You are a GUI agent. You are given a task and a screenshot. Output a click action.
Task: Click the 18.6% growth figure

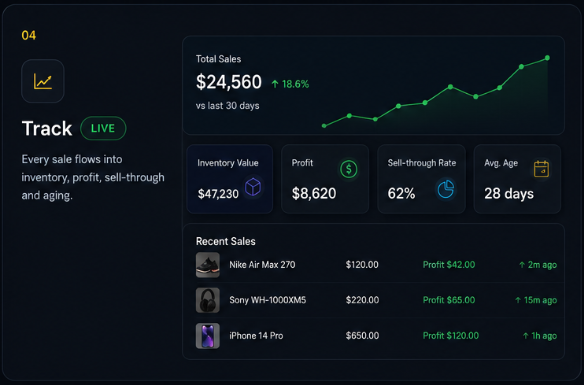point(295,84)
